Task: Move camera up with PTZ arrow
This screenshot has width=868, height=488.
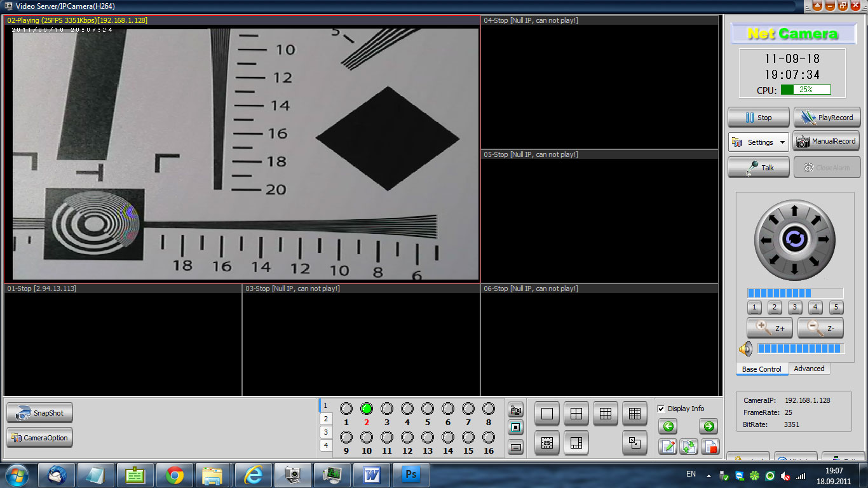Action: click(795, 210)
